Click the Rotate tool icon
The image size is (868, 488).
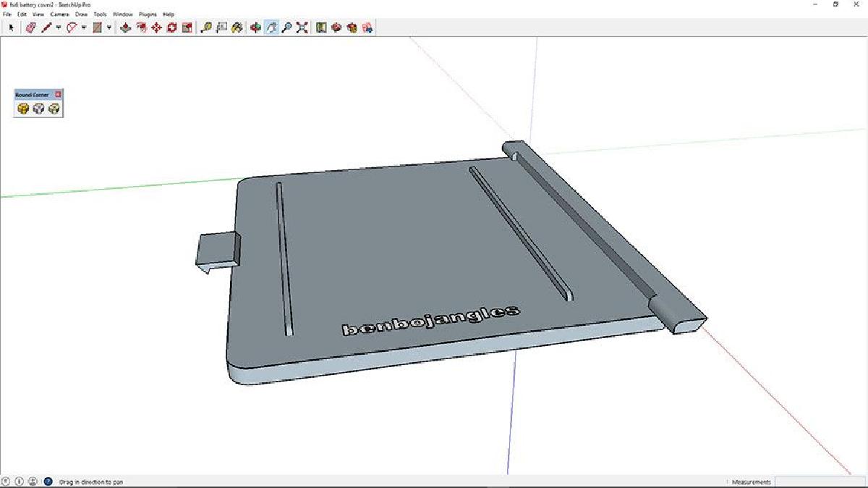click(172, 28)
